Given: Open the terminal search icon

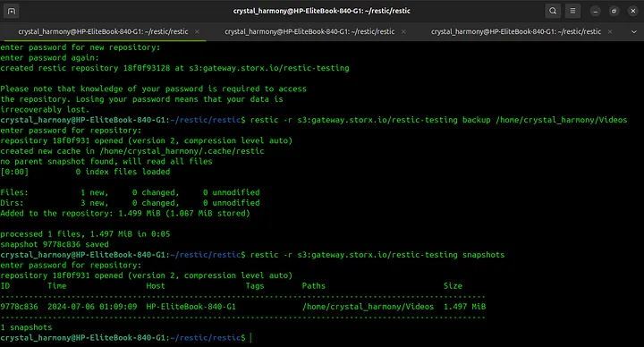Looking at the screenshot, I should [x=553, y=11].
